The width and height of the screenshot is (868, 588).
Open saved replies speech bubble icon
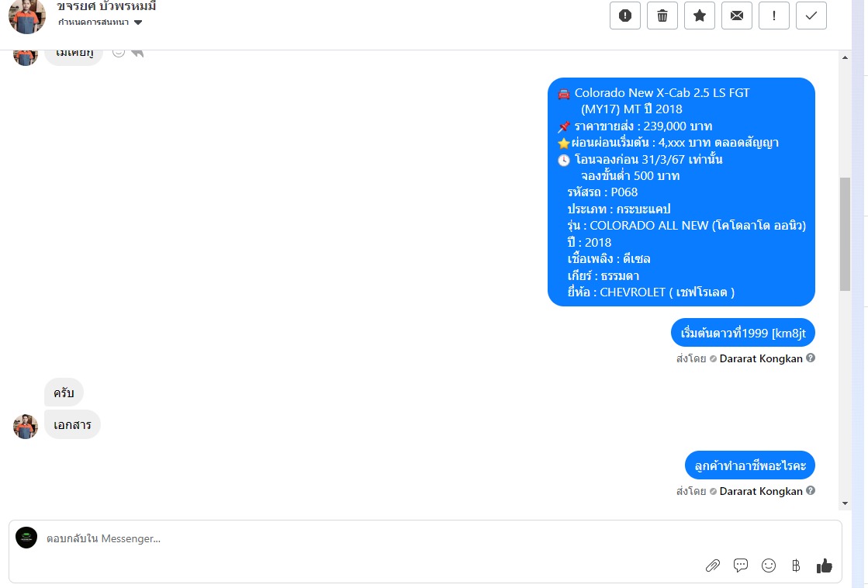coord(741,566)
